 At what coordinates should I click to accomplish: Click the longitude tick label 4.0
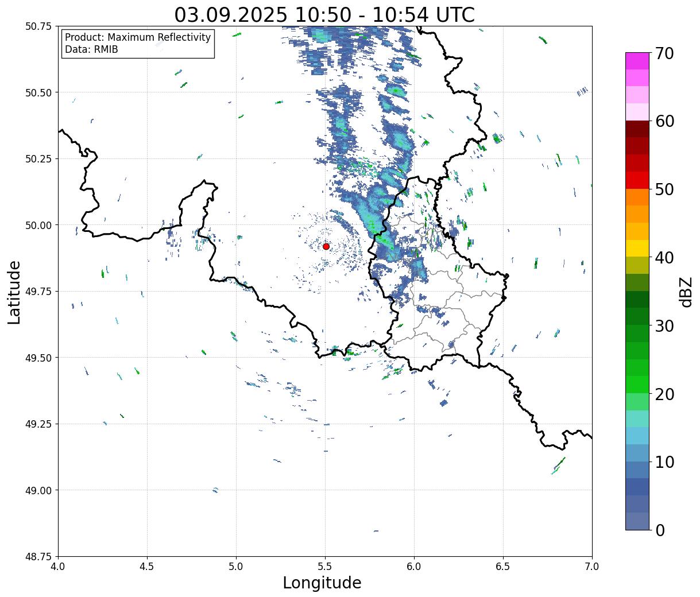coord(58,567)
